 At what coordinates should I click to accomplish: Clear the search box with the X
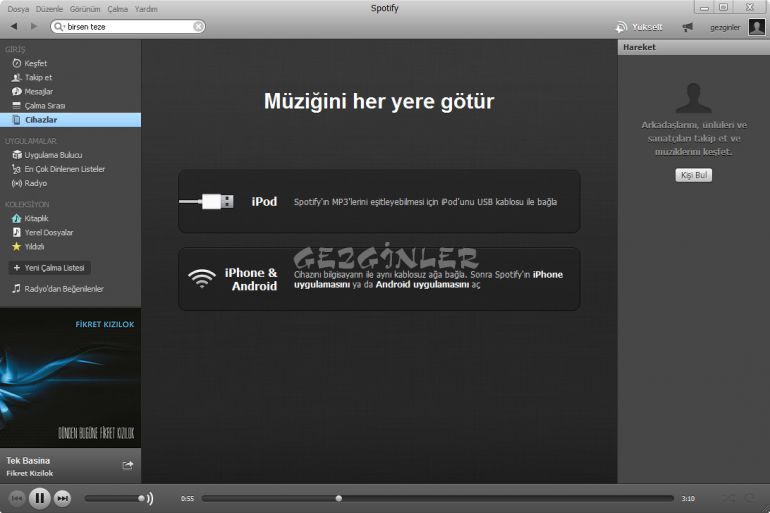(x=198, y=27)
